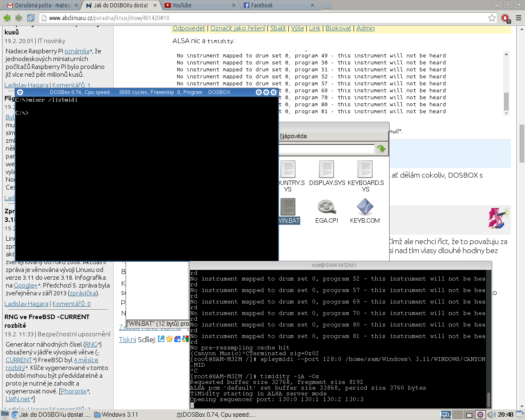Viewport: 525px width, 420px height.
Task: Open the Nápověda menu in file manager
Action: (293, 136)
